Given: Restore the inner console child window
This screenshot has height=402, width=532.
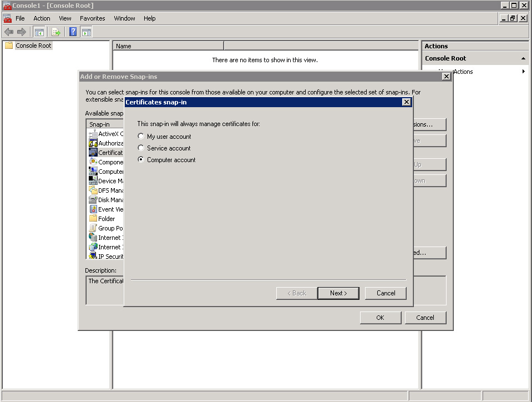Looking at the screenshot, I should click(x=513, y=18).
